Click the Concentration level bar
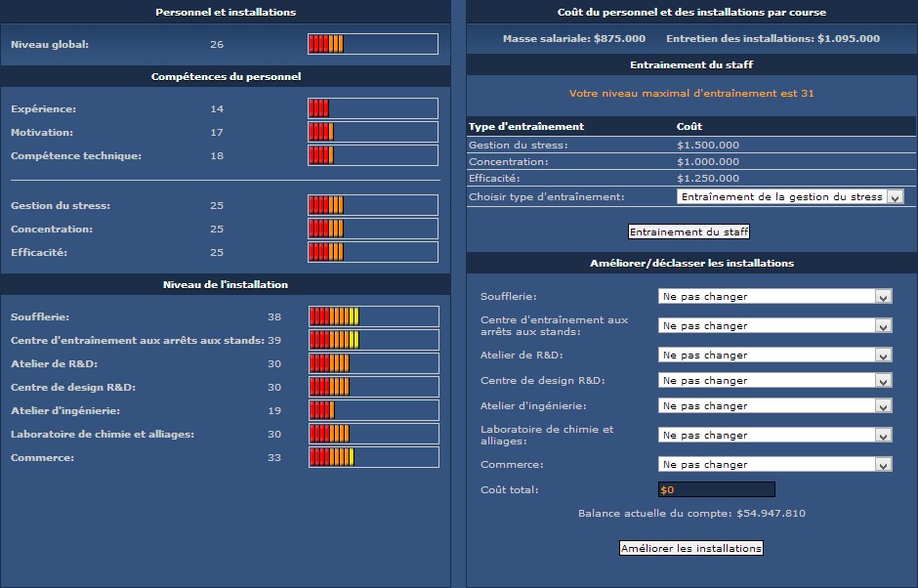This screenshot has width=918, height=588. [x=373, y=229]
